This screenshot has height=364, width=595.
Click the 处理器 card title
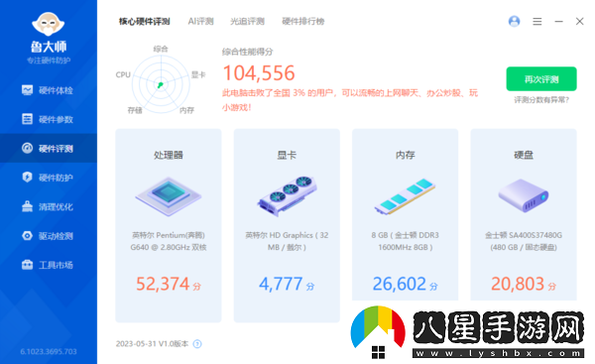click(169, 155)
